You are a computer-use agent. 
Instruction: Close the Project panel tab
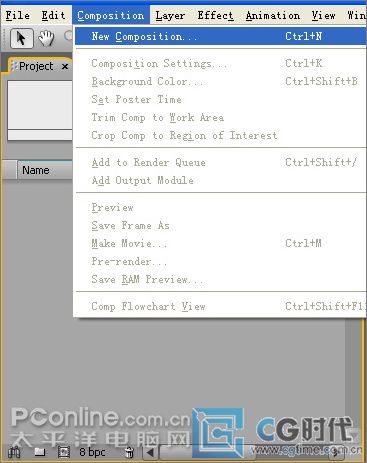pos(65,67)
